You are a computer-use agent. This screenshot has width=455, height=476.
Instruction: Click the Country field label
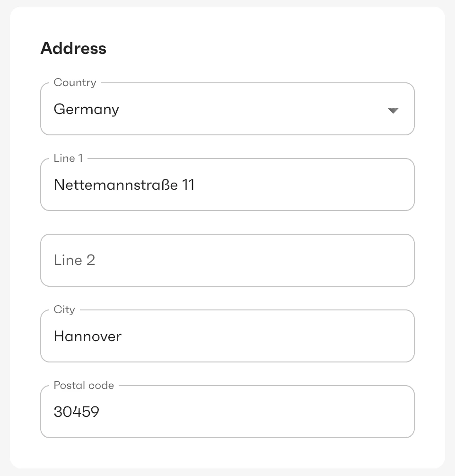(x=75, y=82)
